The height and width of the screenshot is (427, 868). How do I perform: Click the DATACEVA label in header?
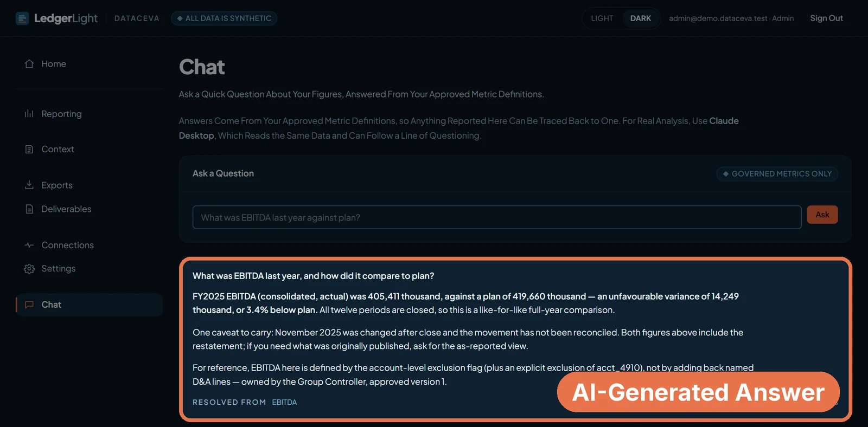point(137,18)
